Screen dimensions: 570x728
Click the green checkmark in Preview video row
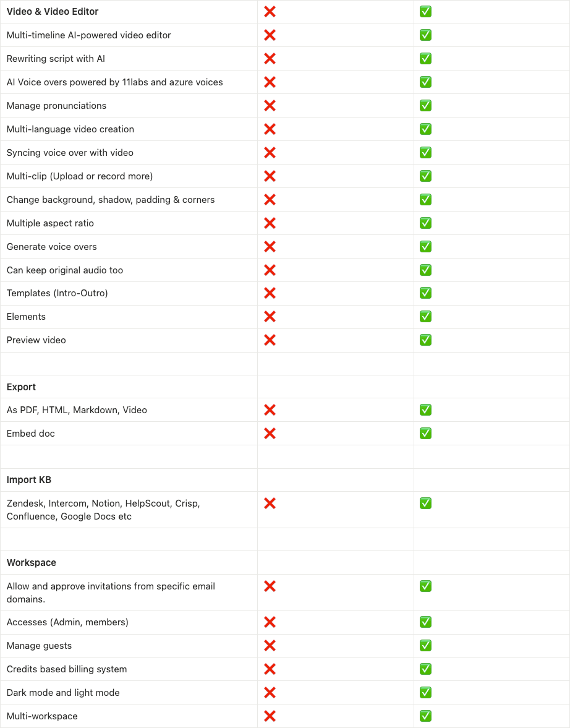(x=425, y=340)
